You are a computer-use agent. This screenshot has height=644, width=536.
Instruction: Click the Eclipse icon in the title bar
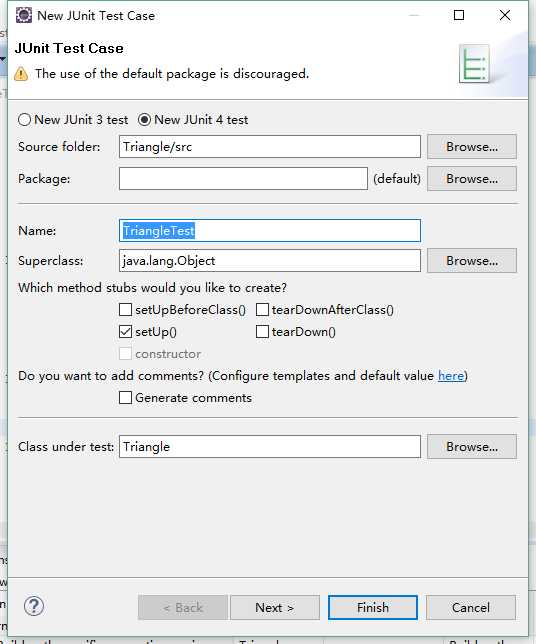tap(24, 15)
